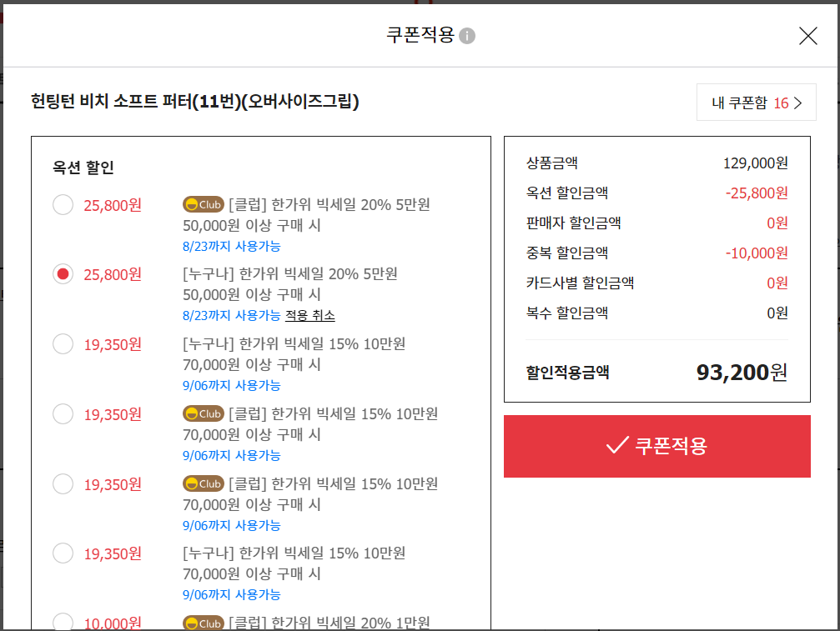This screenshot has width=840, height=631.
Task: Close the coupon dialog with the X
Action: coord(807,36)
